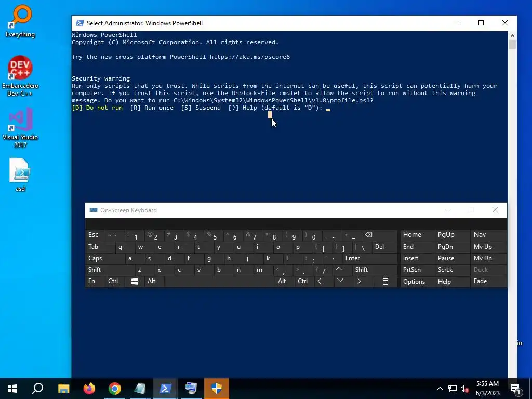This screenshot has height=399, width=532.
Task: Click the PowerShell scrollbar thumb
Action: click(512, 45)
